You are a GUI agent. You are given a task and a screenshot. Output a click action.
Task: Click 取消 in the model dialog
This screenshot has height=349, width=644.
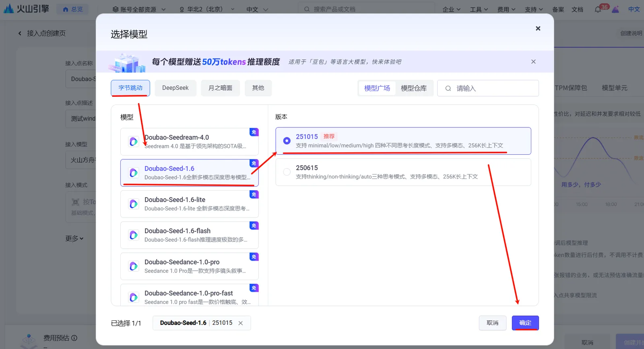(492, 323)
